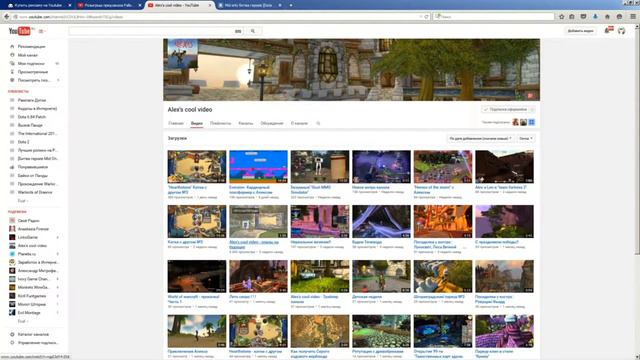Open the Firefox hamburger menu
This screenshot has height=360, width=640.
pyautogui.click(x=633, y=17)
